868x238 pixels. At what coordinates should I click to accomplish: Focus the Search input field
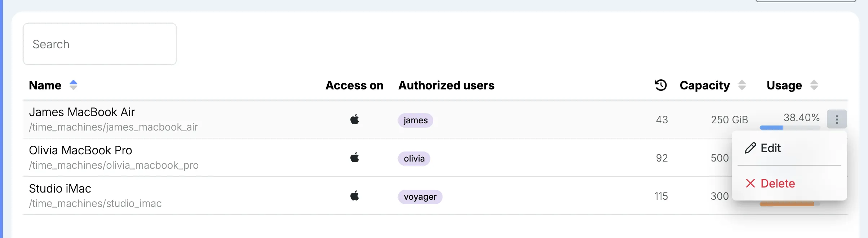[x=100, y=44]
